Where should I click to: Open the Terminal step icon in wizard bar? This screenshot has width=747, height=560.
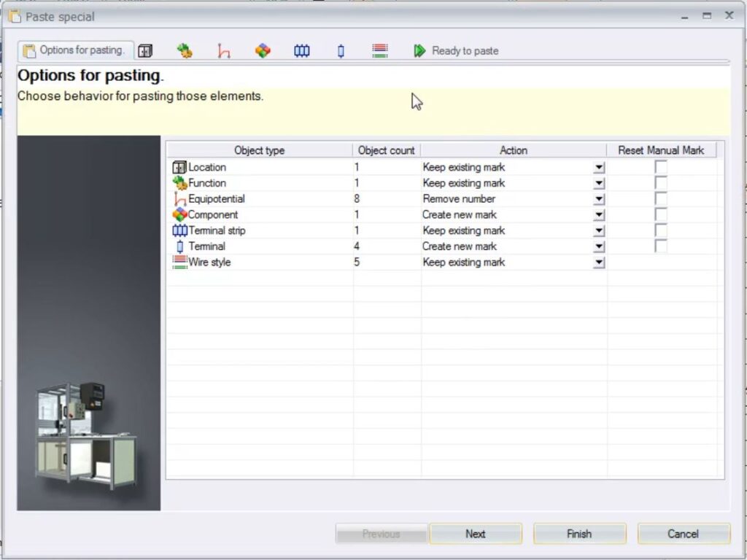(341, 51)
